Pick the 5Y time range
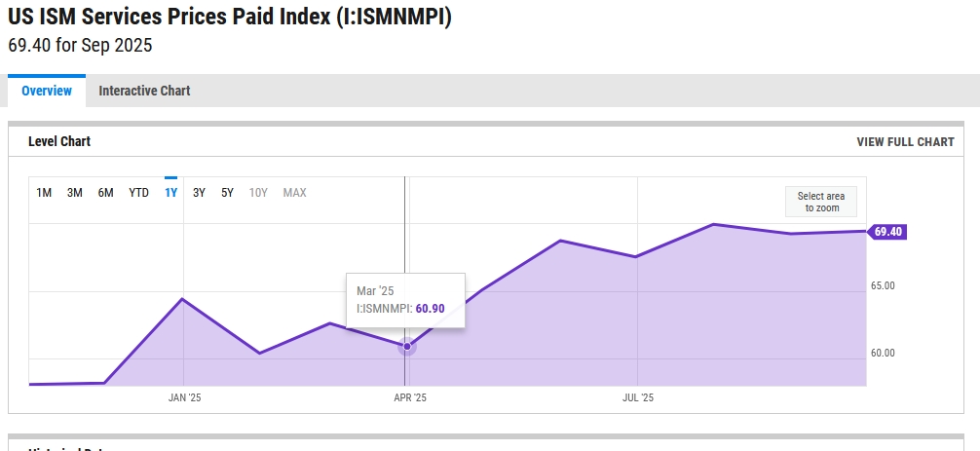This screenshot has width=980, height=451. point(227,193)
